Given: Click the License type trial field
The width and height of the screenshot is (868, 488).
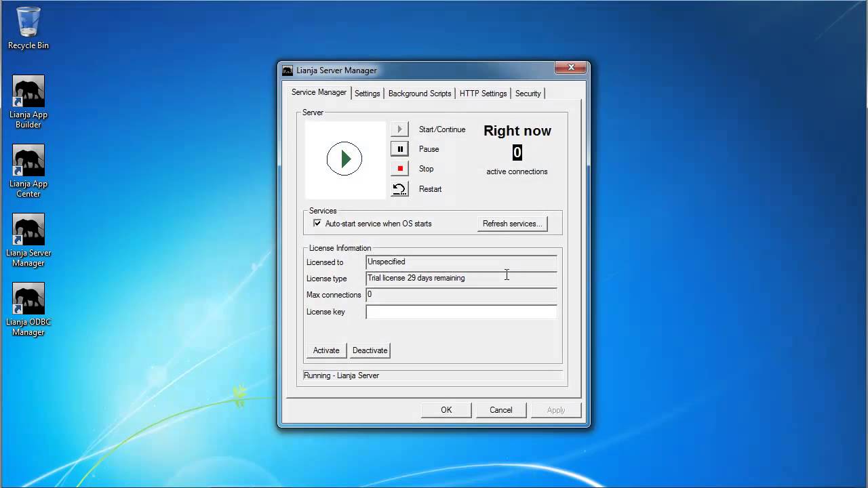Looking at the screenshot, I should (x=461, y=279).
